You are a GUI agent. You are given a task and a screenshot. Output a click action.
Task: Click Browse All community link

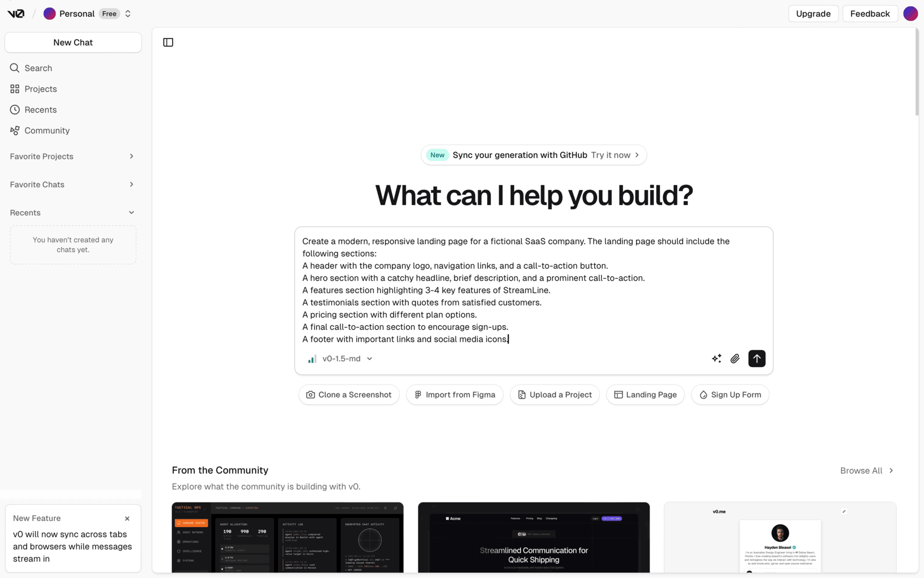[x=867, y=471]
